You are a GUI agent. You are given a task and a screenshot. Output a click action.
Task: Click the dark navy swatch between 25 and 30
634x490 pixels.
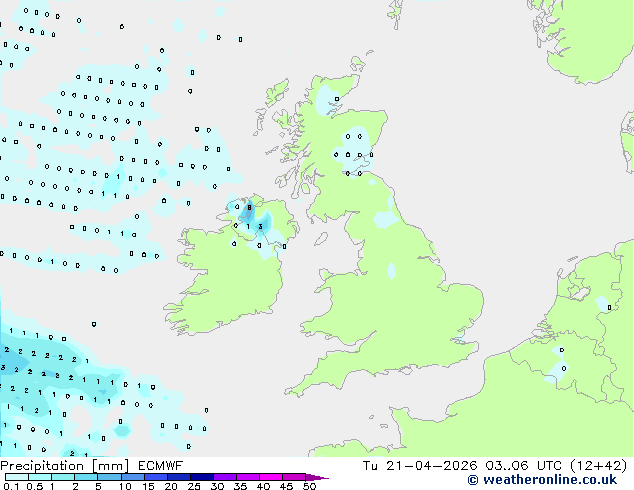point(202,477)
